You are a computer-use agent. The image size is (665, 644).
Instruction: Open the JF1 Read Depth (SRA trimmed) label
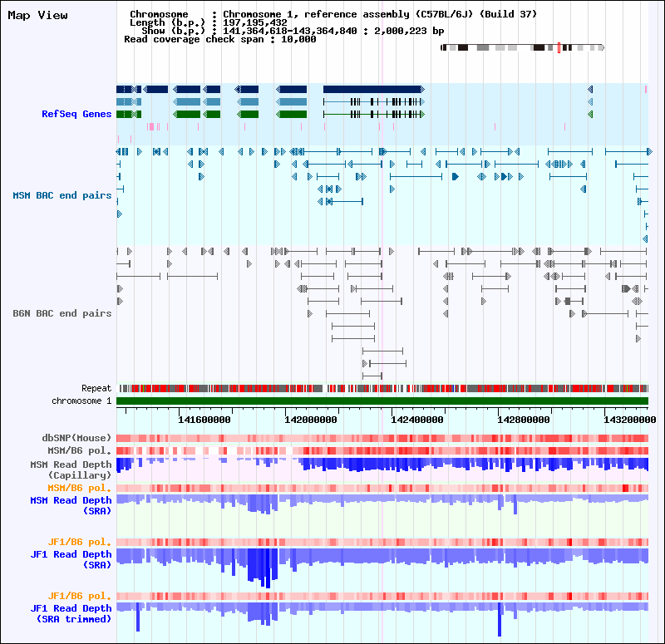(71, 613)
